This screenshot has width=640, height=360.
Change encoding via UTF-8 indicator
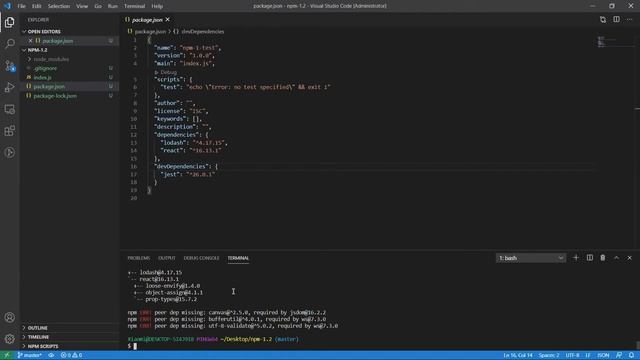pyautogui.click(x=572, y=355)
